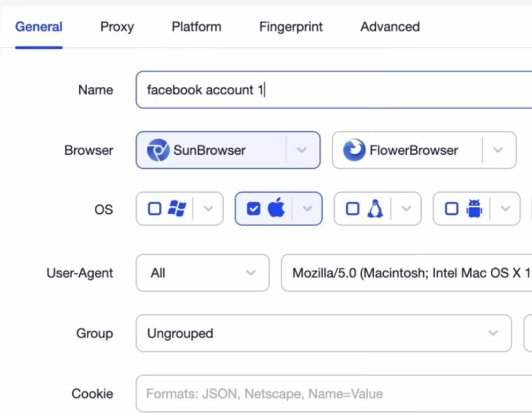Open the User-Agent All dropdown
Viewport: 532px width, 413px height.
(202, 273)
